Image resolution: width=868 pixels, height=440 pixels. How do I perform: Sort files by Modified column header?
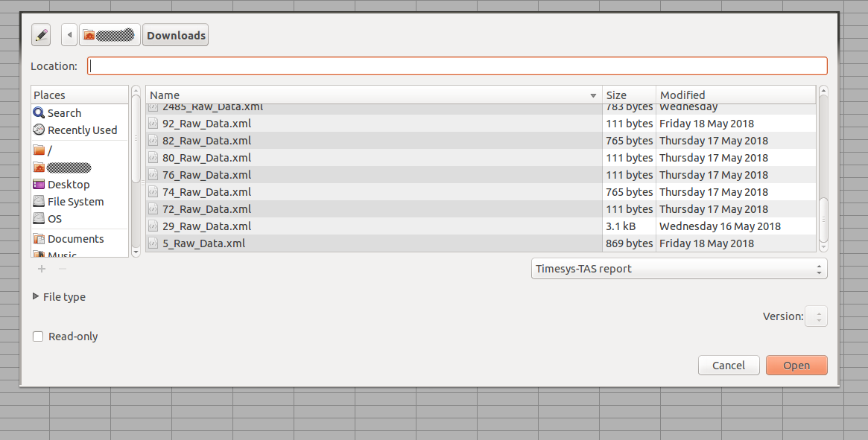click(735, 95)
